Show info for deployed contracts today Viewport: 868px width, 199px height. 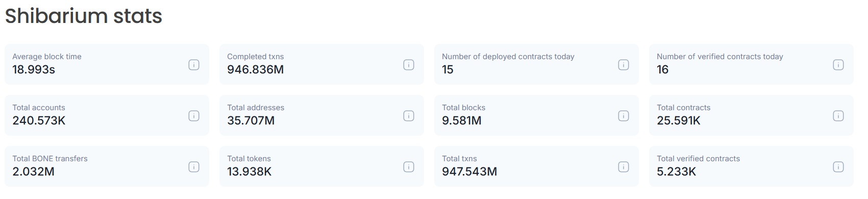(624, 65)
